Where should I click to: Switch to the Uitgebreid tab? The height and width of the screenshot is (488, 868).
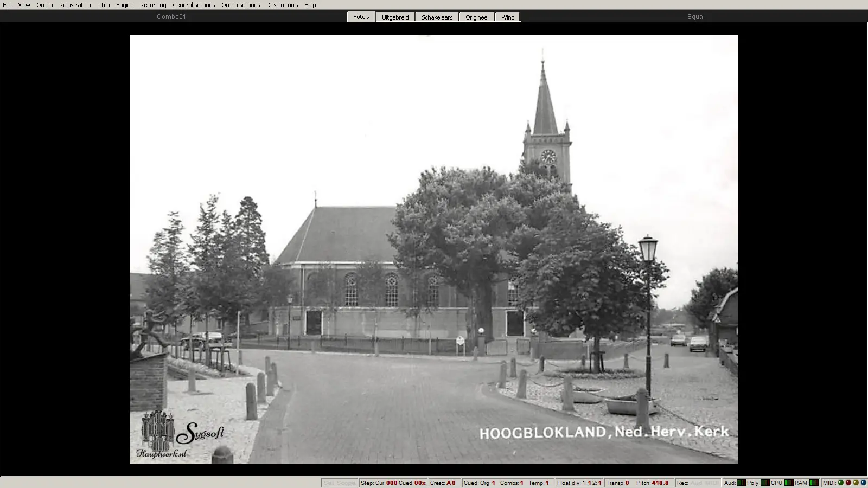395,17
